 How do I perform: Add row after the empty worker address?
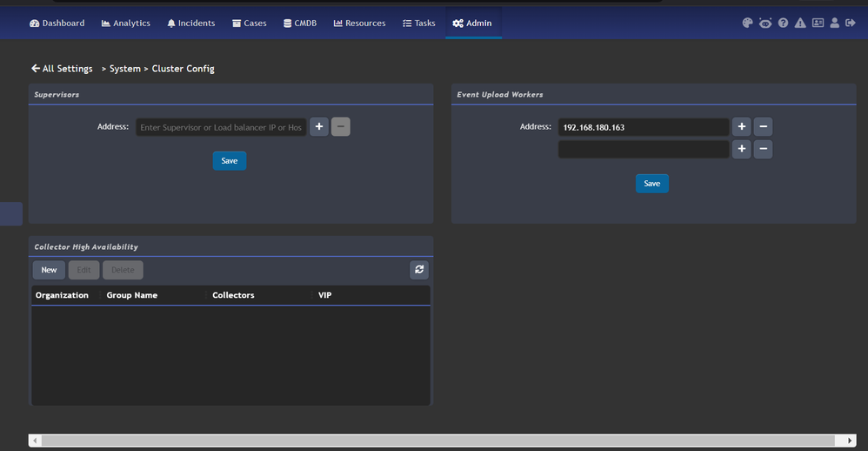click(741, 149)
